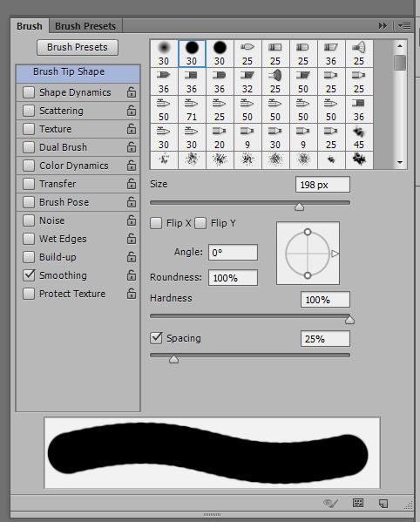
Task: Collapse panel with the double-arrow icon
Action: tap(383, 25)
